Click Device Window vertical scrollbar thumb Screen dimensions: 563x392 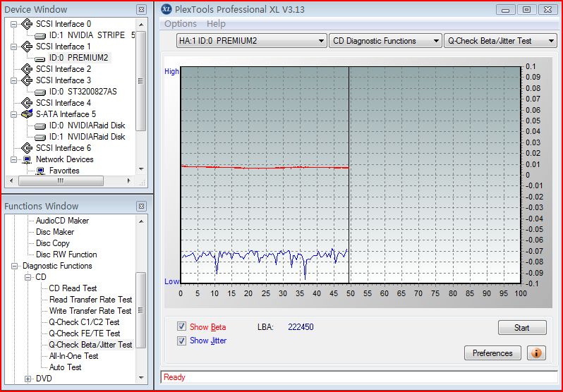tap(141, 81)
